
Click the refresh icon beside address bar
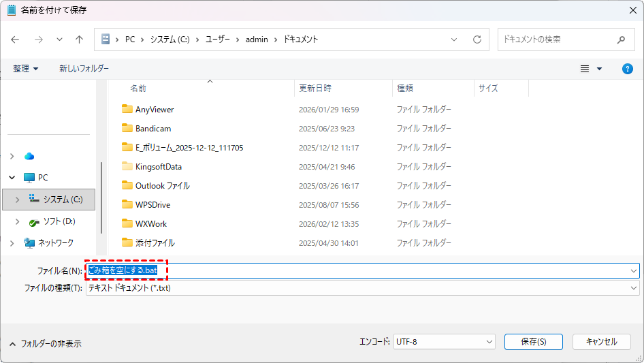477,40
